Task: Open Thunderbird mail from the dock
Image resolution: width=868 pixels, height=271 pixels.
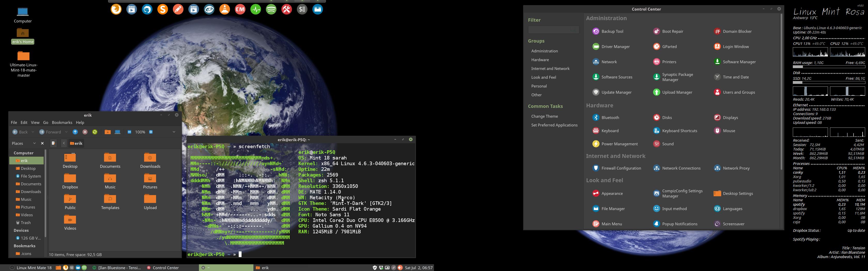Action: pyautogui.click(x=147, y=10)
